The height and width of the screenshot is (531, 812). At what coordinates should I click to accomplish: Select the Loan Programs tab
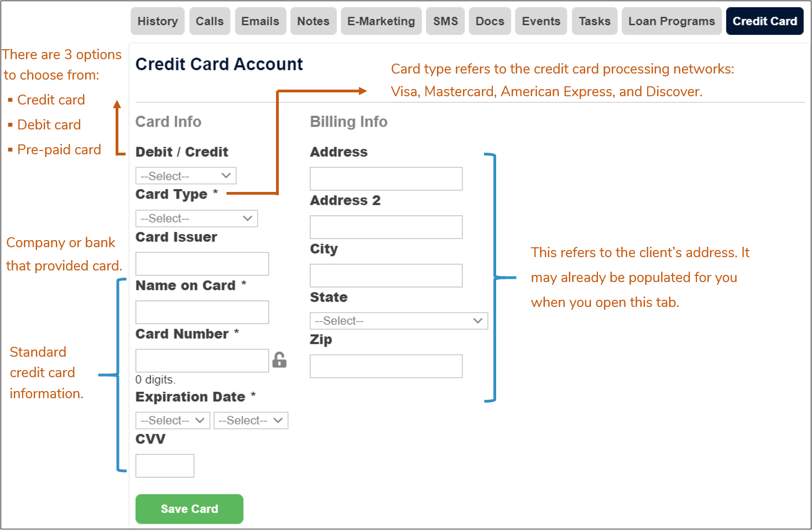[x=671, y=20]
